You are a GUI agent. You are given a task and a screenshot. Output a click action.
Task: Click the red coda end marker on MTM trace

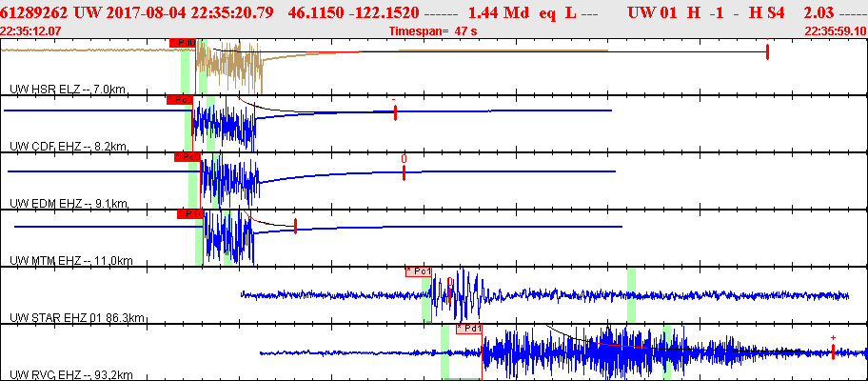[296, 227]
